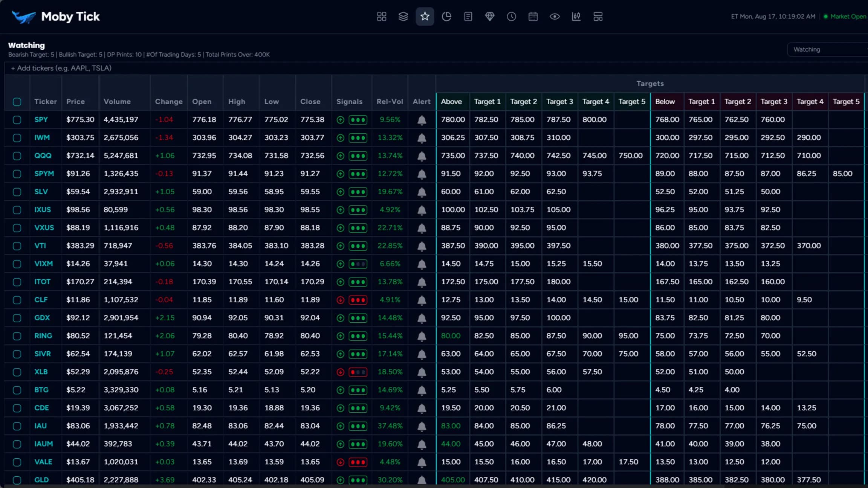Set alert bell for SLV row
The image size is (868, 488).
[422, 192]
